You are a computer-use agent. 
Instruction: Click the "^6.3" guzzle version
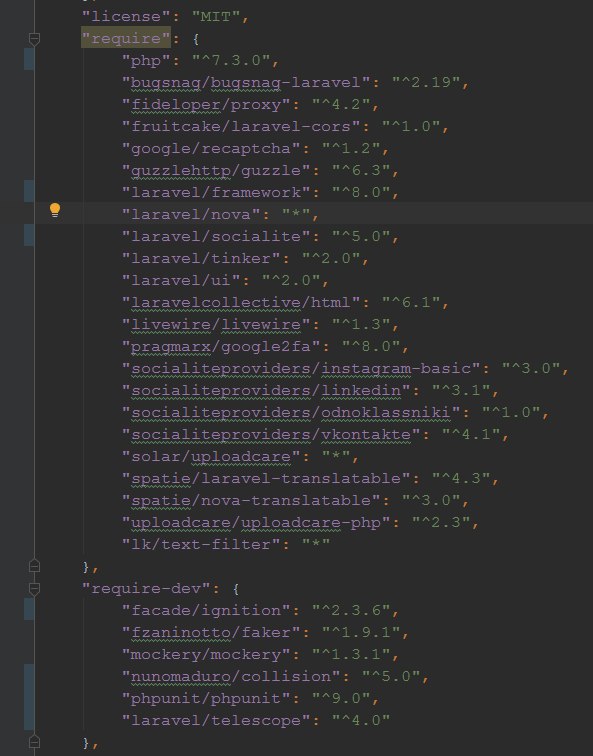(361, 171)
